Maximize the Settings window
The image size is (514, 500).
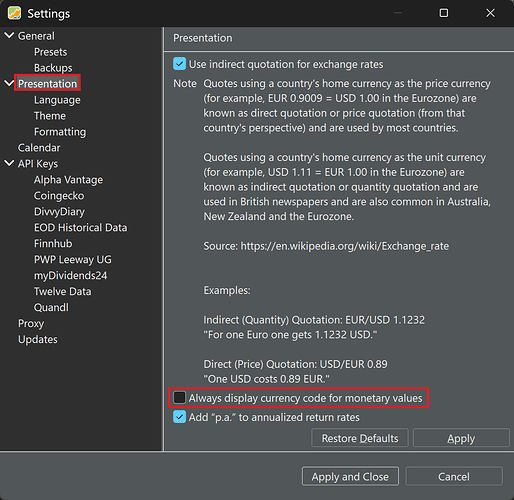click(x=444, y=13)
